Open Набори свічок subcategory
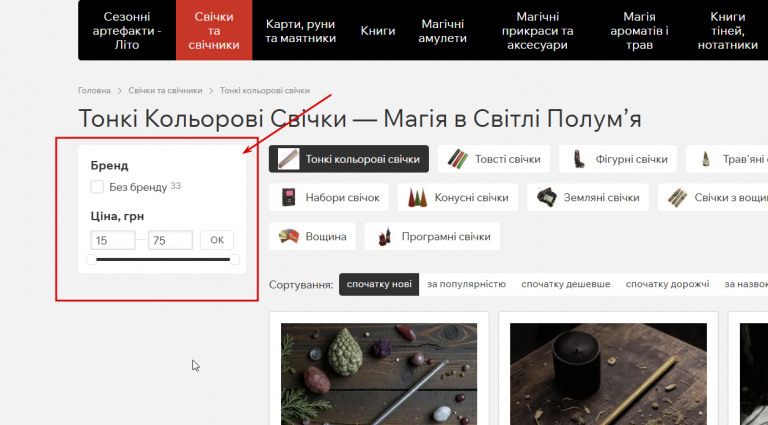 pos(329,197)
